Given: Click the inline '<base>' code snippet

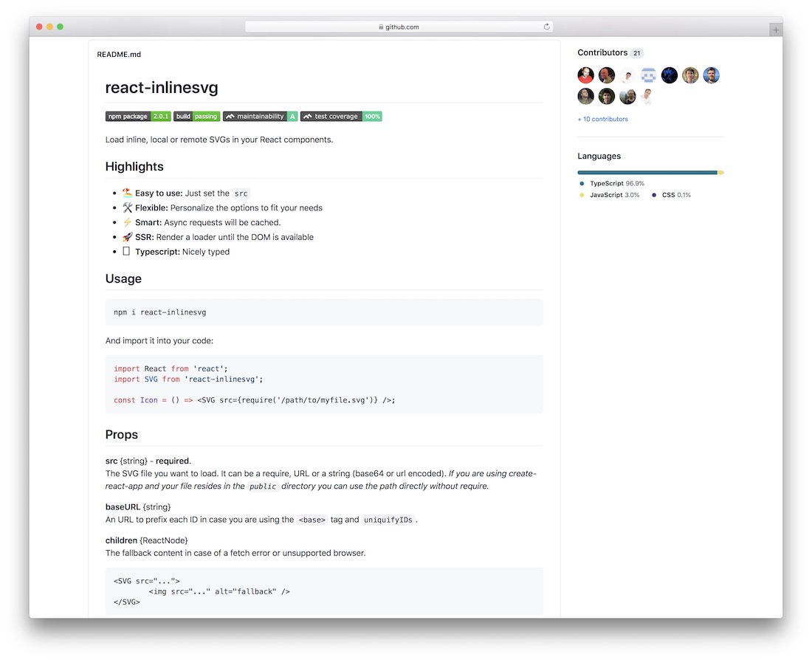Looking at the screenshot, I should point(312,520).
